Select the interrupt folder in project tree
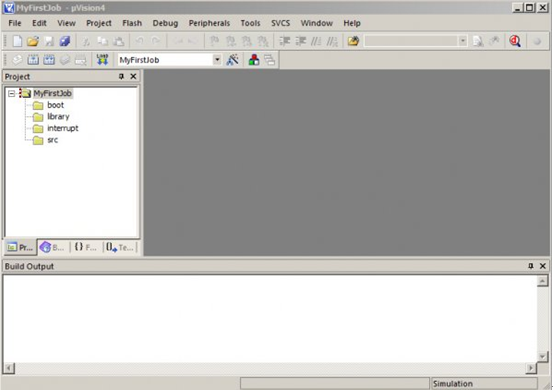Viewport: 553px width, 390px height. [x=63, y=128]
